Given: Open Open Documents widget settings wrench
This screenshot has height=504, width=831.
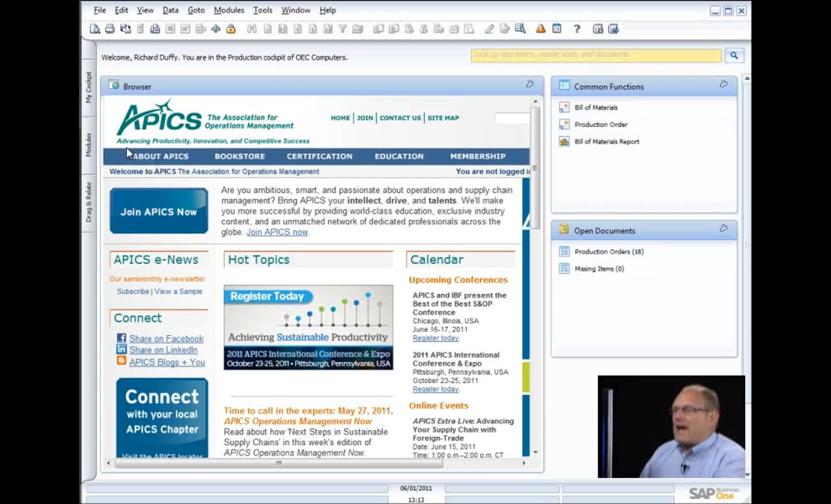Looking at the screenshot, I should pyautogui.click(x=723, y=228).
